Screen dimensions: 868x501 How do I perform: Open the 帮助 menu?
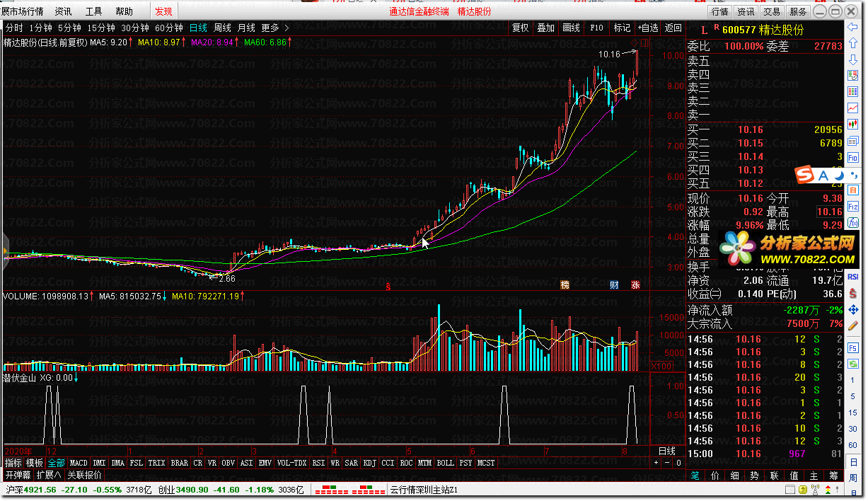click(124, 11)
